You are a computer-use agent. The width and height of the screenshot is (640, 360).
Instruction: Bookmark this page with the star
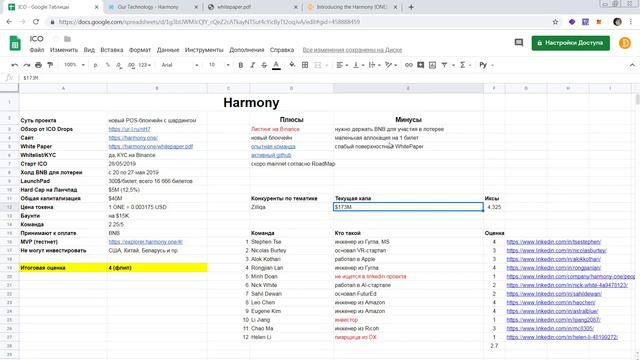[555, 22]
